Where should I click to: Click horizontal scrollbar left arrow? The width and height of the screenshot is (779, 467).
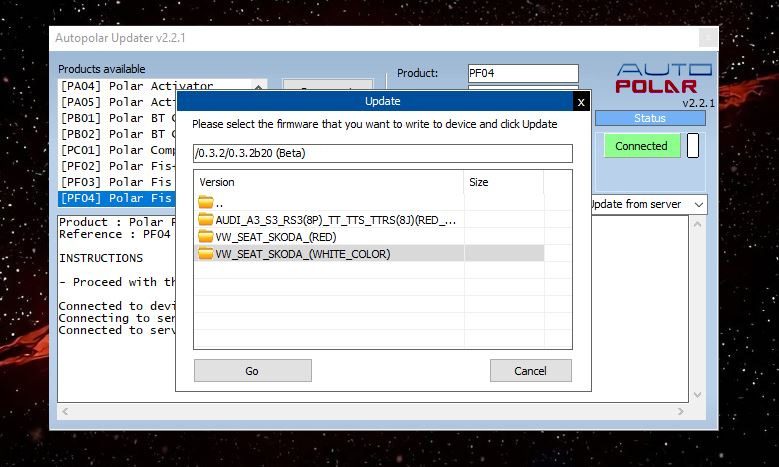pos(65,411)
